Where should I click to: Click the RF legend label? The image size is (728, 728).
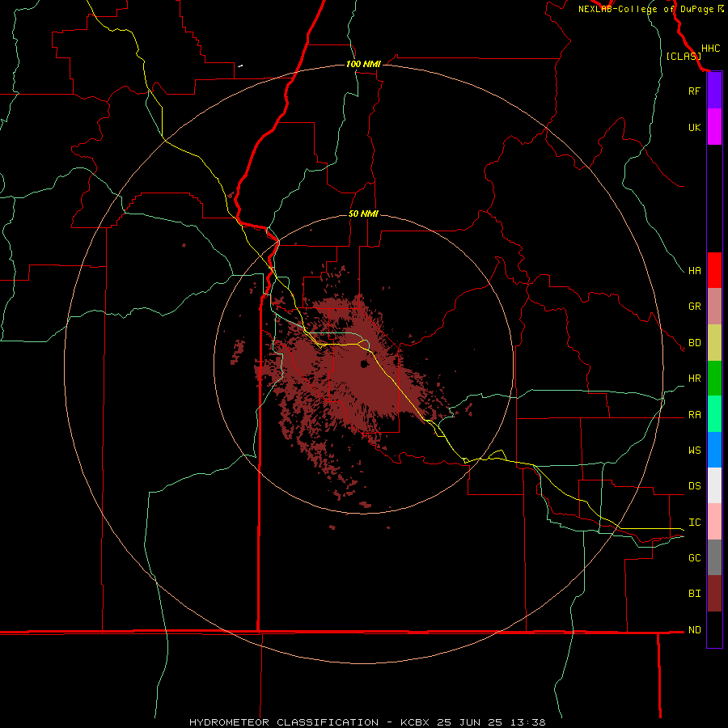point(694,91)
